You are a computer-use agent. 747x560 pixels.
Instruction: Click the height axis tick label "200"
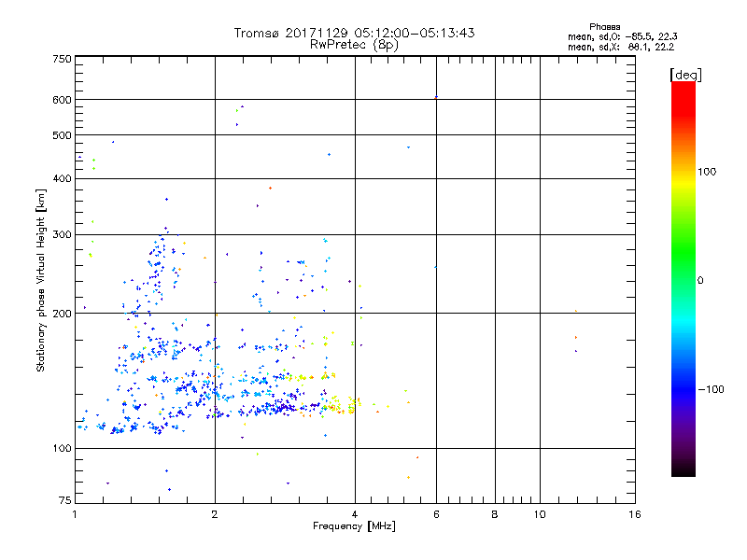tap(62, 314)
